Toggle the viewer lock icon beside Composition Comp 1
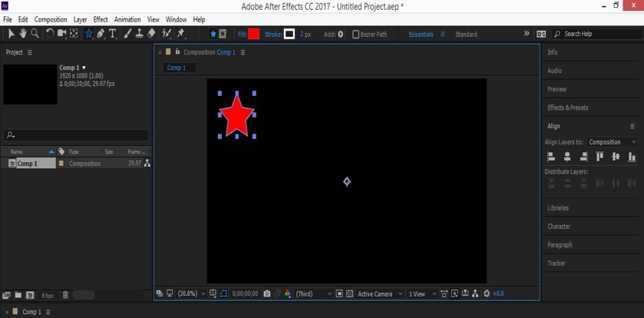644x318 pixels. [177, 51]
